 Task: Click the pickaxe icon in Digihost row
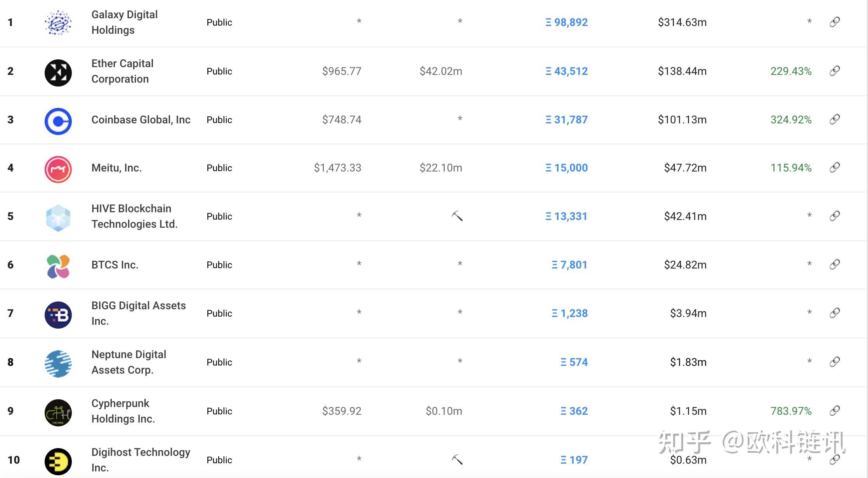(457, 459)
